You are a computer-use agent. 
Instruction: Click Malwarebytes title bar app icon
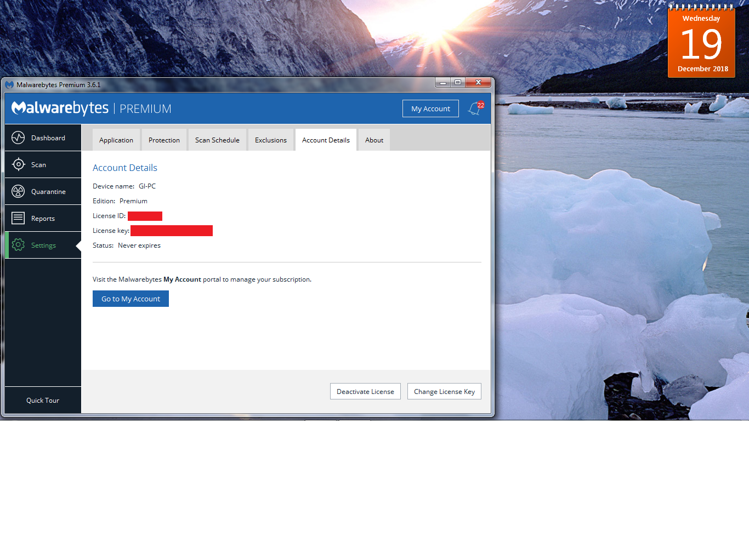9,84
